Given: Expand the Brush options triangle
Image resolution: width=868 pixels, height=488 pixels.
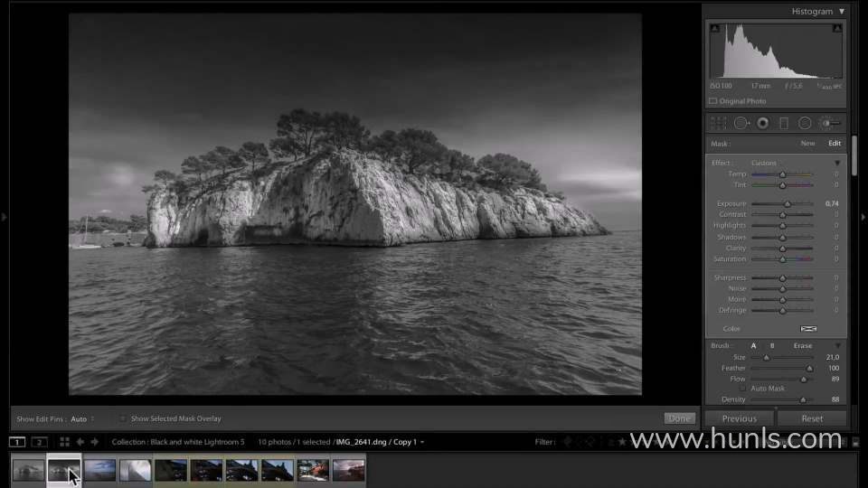Looking at the screenshot, I should click(x=837, y=346).
